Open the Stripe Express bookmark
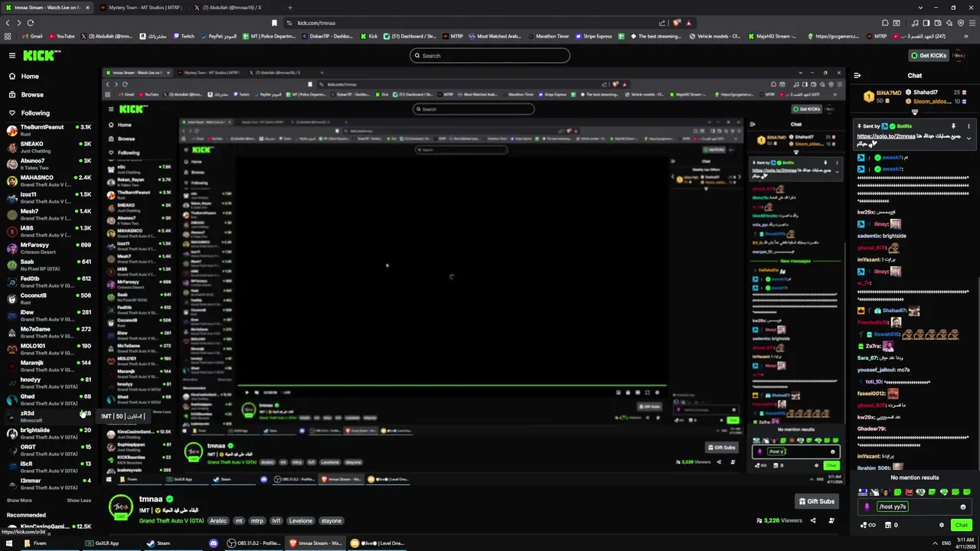The image size is (980, 551). [x=593, y=36]
